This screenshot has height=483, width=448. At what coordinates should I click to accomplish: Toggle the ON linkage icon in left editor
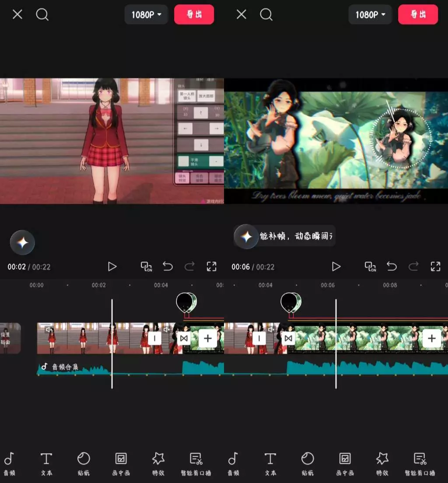click(147, 266)
